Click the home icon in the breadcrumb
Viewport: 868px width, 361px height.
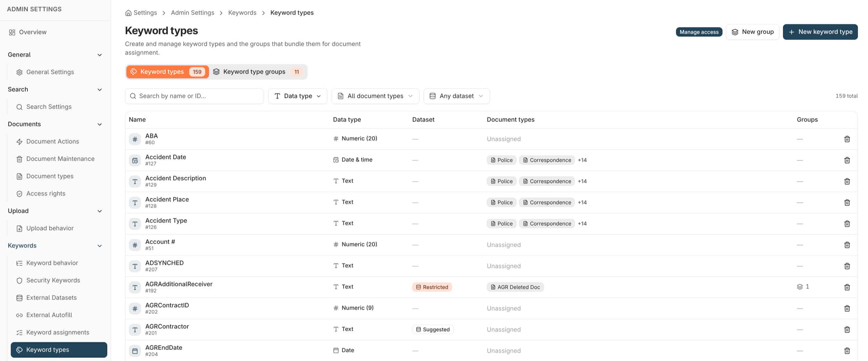[128, 13]
